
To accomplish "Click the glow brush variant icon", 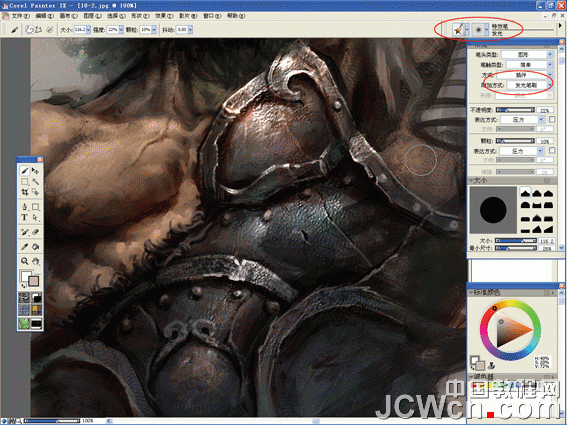I will [478, 30].
